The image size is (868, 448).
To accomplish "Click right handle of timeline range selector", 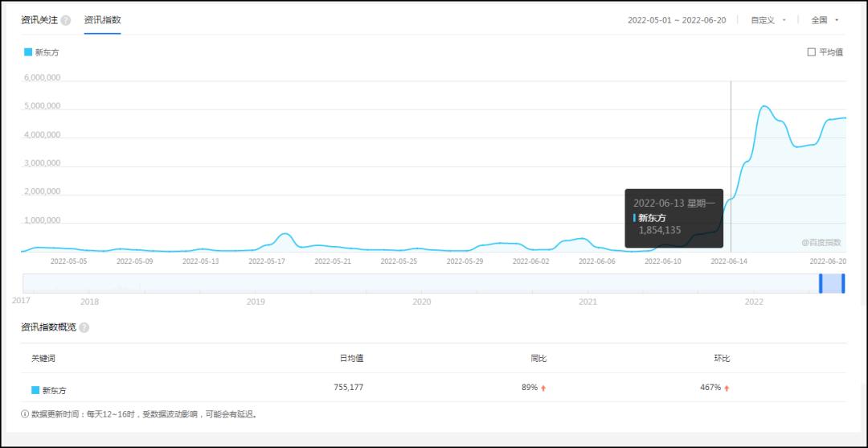I will pos(843,283).
